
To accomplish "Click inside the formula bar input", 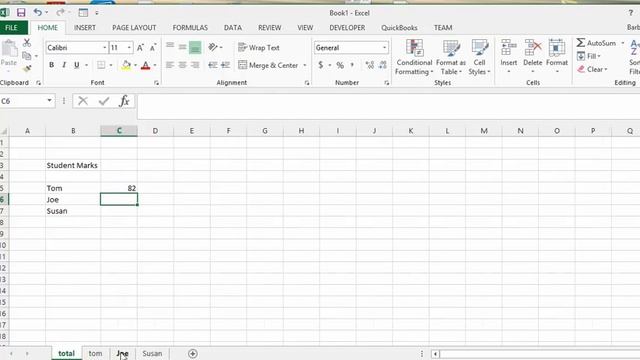I will point(388,106).
